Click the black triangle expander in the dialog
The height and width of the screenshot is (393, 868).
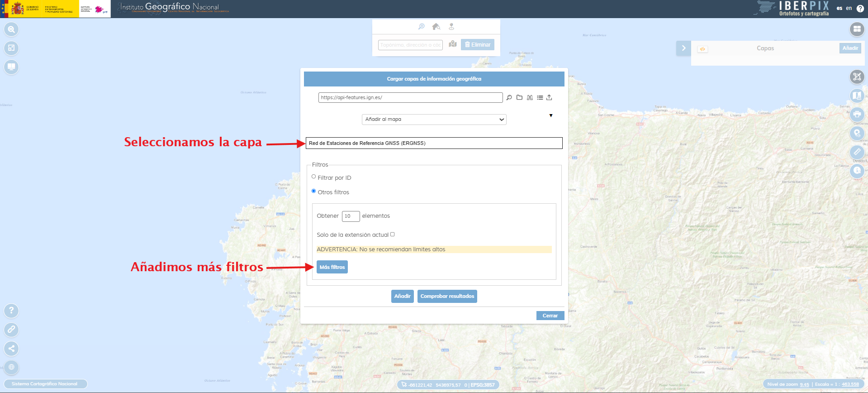coord(550,115)
